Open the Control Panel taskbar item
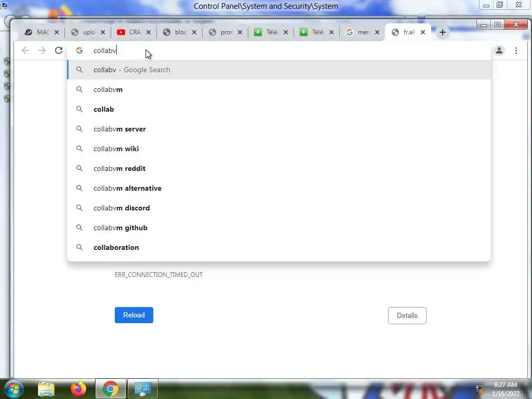532x399 pixels. [142, 389]
